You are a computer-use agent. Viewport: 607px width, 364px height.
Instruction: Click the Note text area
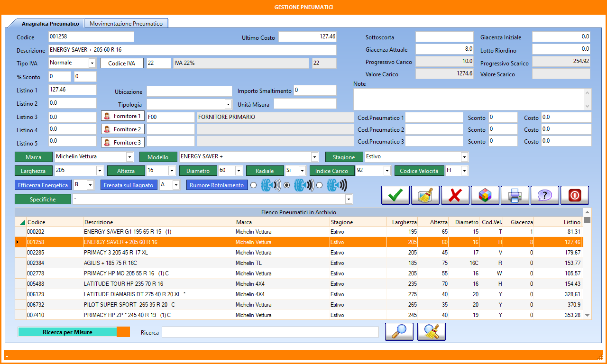(469, 99)
